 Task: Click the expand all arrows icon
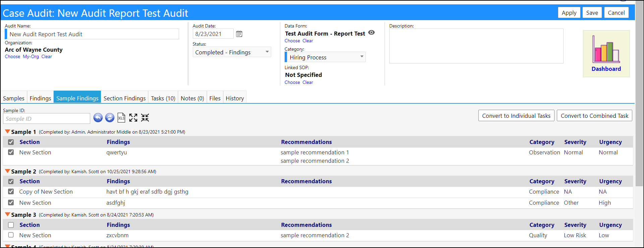point(133,117)
